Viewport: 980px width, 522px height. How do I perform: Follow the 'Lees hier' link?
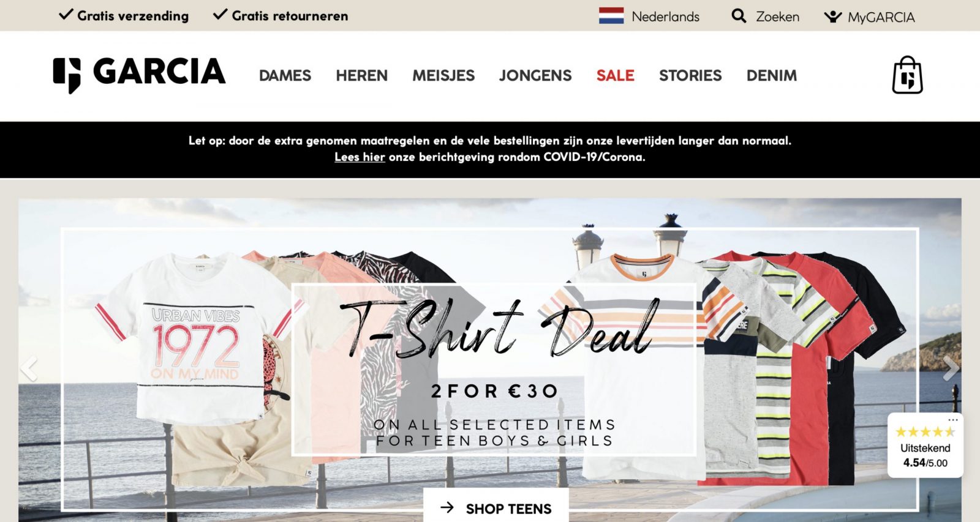click(x=360, y=157)
